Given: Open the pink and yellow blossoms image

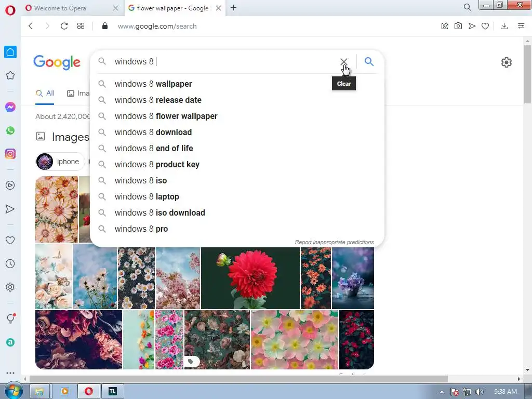Looking at the screenshot, I should (x=295, y=340).
